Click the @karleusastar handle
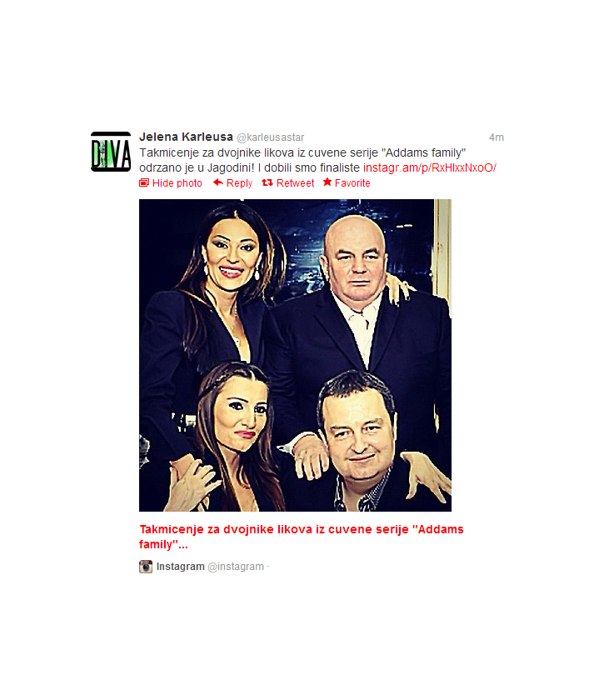This screenshot has height=700, width=609. click(271, 137)
